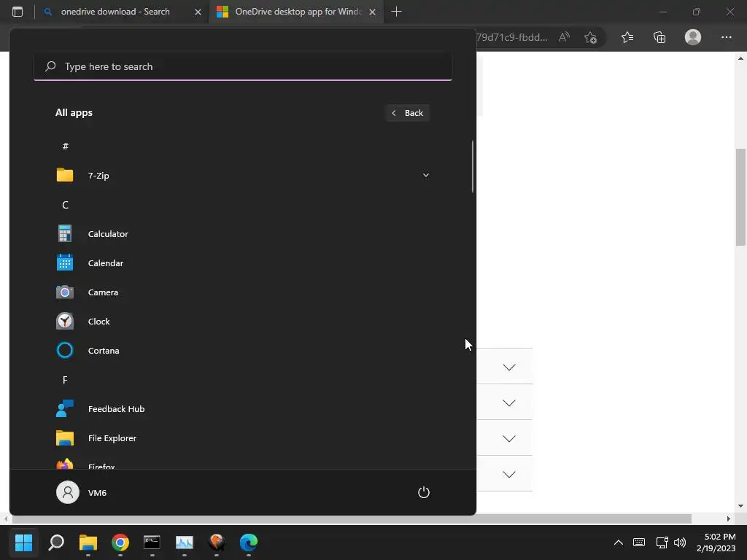Close the onedrive download Search tab
The width and height of the screenshot is (747, 560).
198,12
